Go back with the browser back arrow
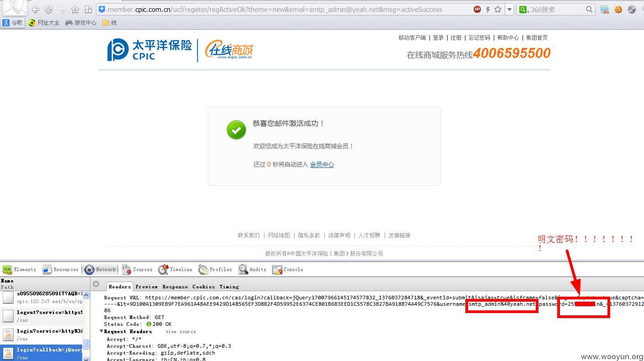The image size is (644, 361). point(35,9)
